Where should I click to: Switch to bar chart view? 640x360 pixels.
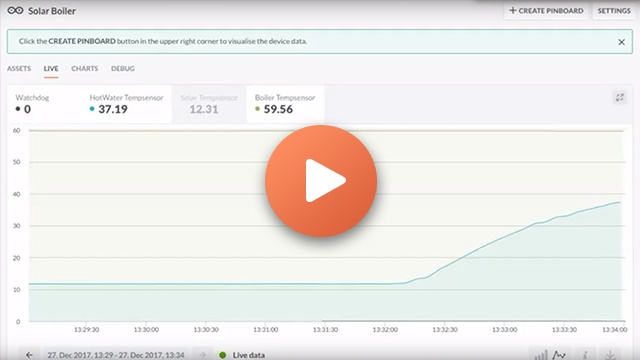coord(540,355)
